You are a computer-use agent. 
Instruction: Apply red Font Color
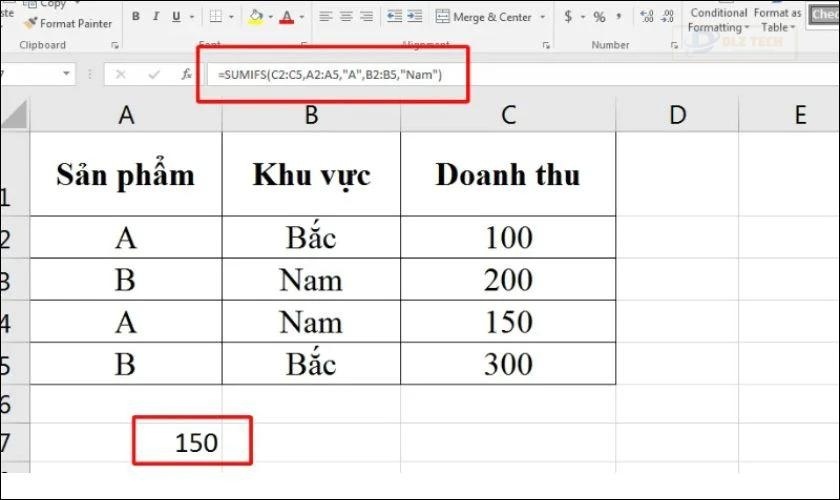[287, 17]
